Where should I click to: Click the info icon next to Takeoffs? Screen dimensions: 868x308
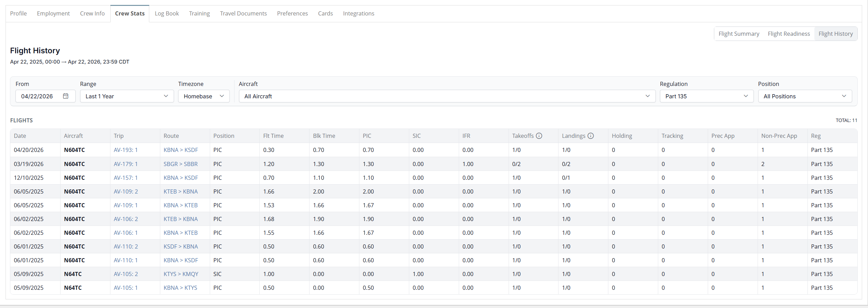coord(539,136)
